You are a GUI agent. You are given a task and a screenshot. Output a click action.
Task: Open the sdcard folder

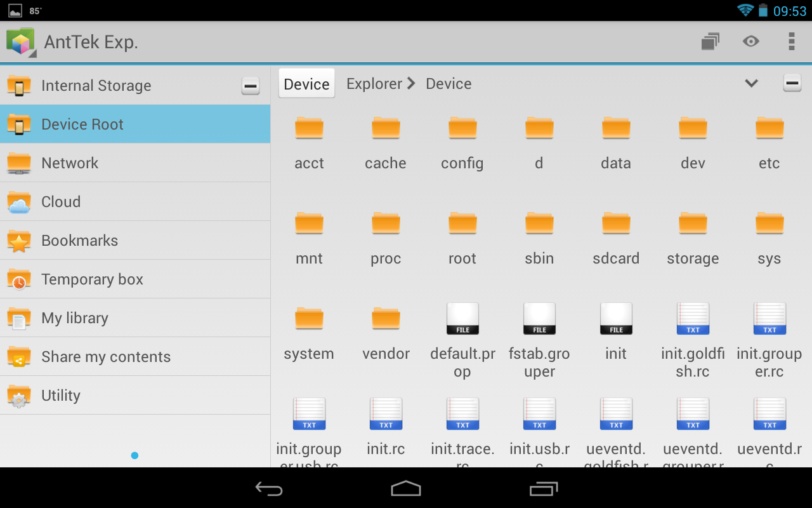click(615, 235)
